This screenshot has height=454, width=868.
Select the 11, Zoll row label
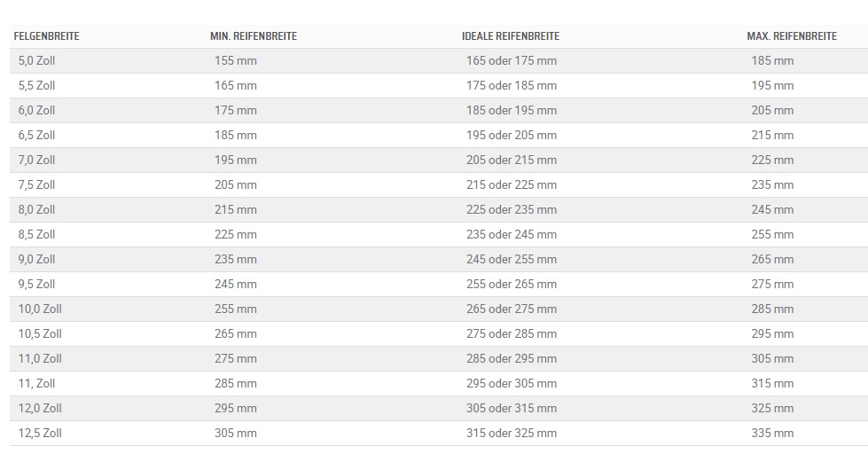coord(36,384)
